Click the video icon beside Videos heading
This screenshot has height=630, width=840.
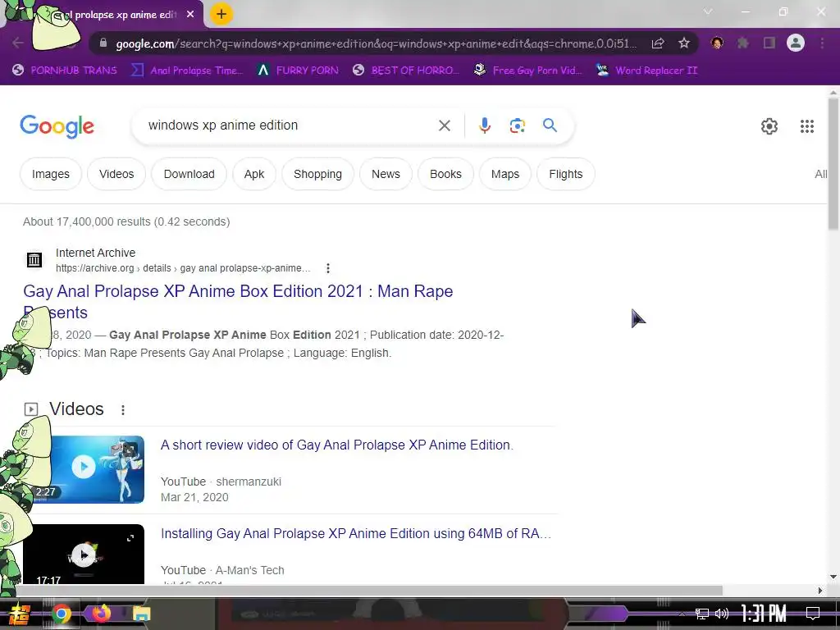point(31,409)
